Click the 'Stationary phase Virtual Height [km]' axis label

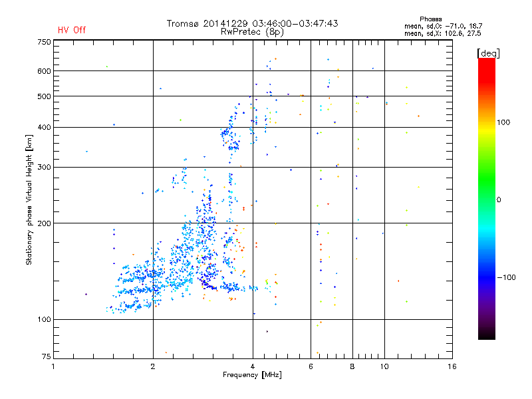[x=29, y=200]
